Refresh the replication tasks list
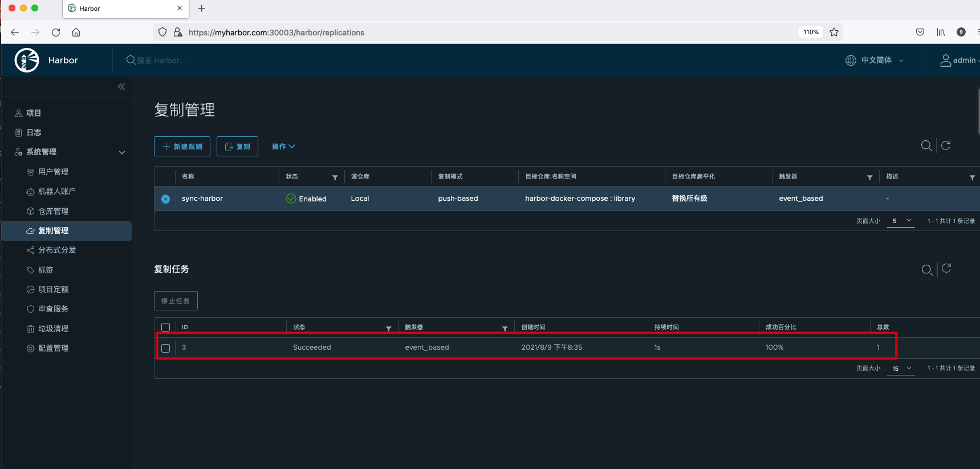 coord(946,268)
